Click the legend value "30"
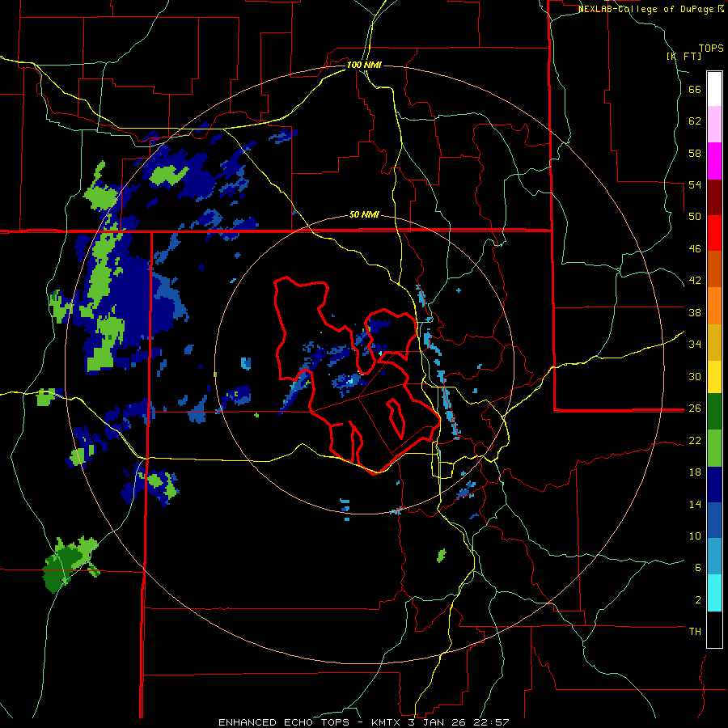The height and width of the screenshot is (728, 728). (x=695, y=376)
